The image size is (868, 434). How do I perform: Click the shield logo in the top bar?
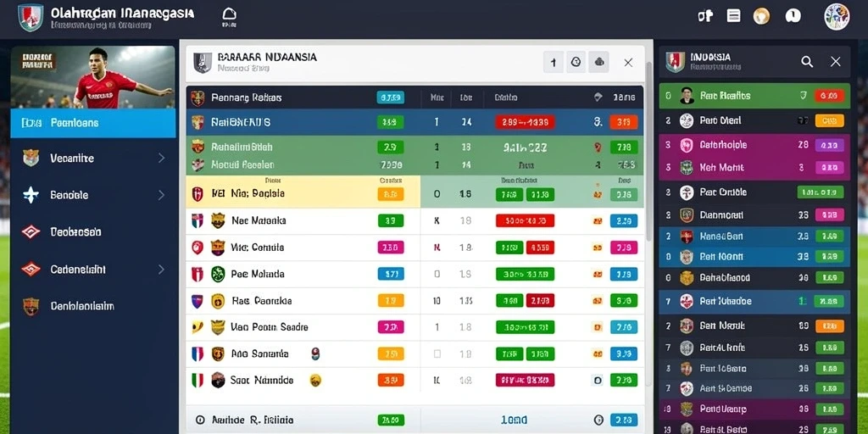pyautogui.click(x=30, y=18)
